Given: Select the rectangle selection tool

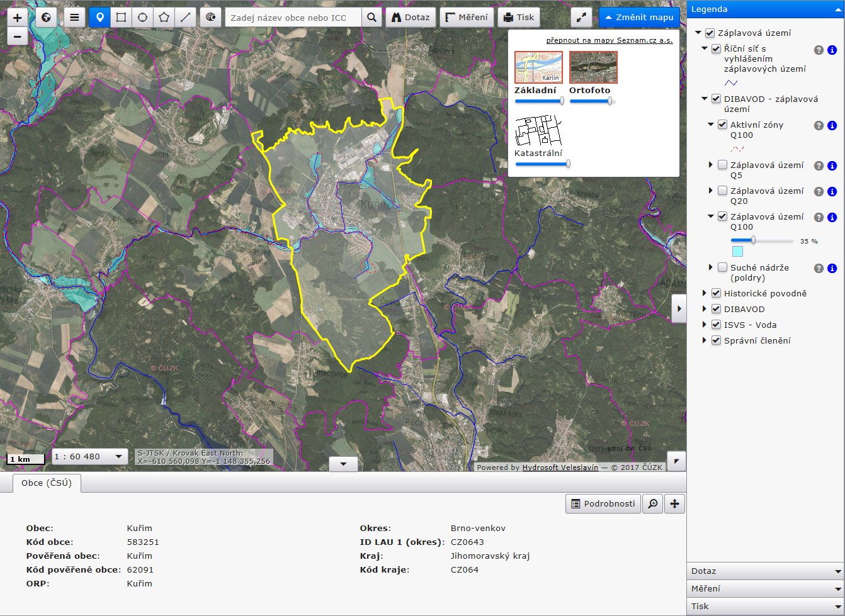Looking at the screenshot, I should tap(121, 18).
